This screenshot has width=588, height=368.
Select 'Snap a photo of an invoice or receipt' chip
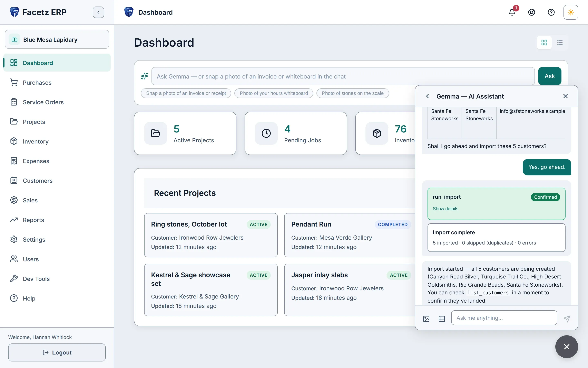pos(186,93)
